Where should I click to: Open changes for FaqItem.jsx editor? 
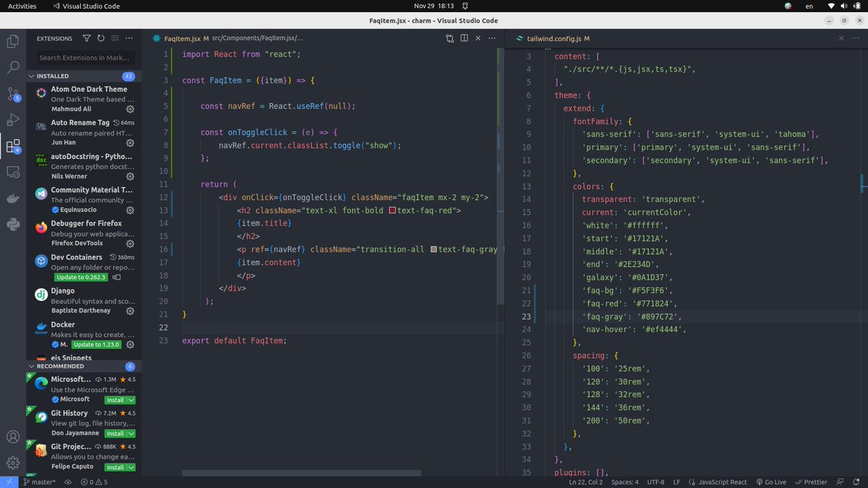coord(450,38)
